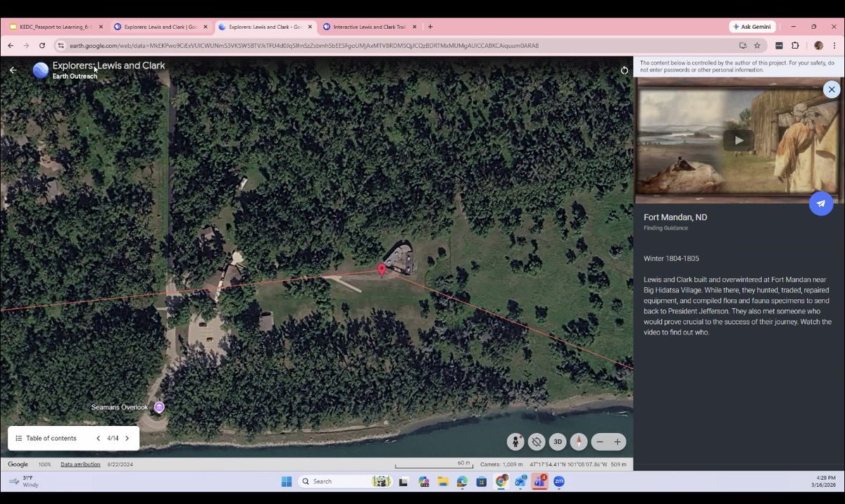
Task: Close the Fort Mandan info panel
Action: [x=832, y=89]
